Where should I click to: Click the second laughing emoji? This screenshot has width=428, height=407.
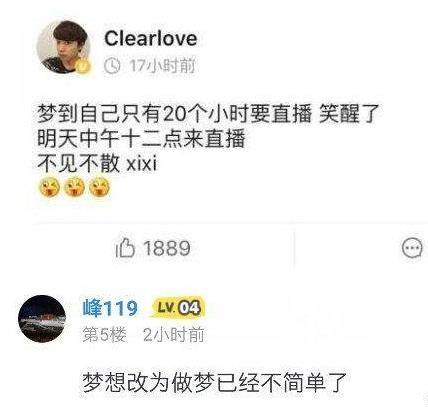click(75, 187)
